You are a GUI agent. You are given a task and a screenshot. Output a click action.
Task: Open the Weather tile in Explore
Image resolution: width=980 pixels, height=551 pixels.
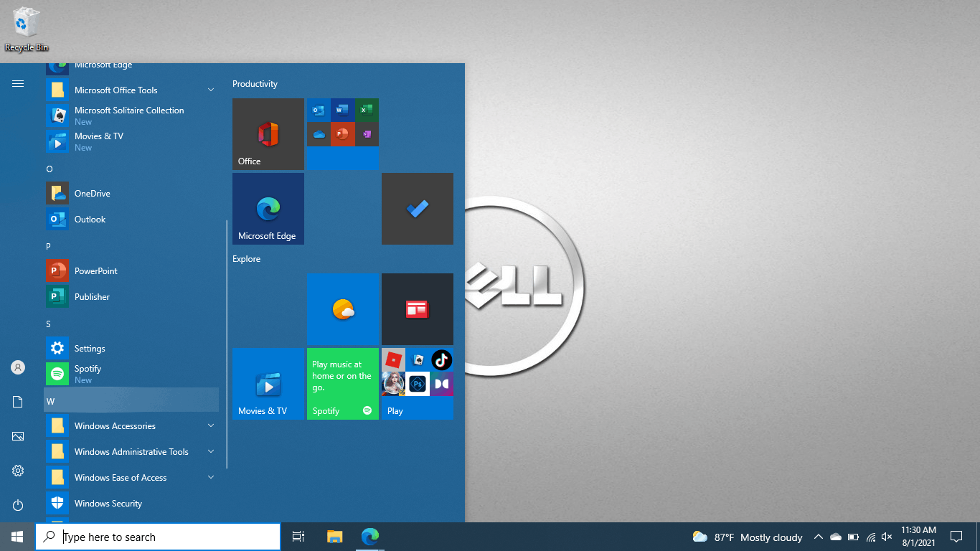point(343,309)
